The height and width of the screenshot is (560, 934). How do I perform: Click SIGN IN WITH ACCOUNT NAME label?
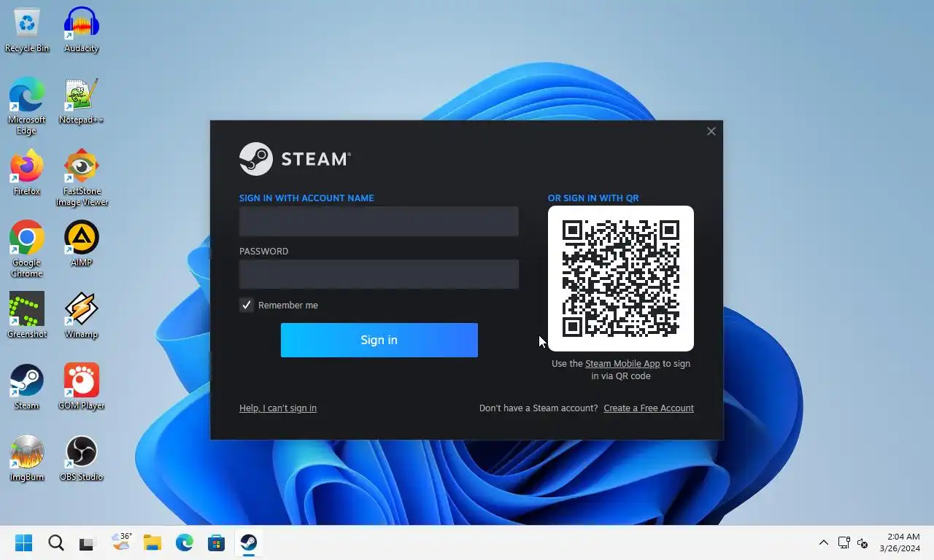pos(306,198)
